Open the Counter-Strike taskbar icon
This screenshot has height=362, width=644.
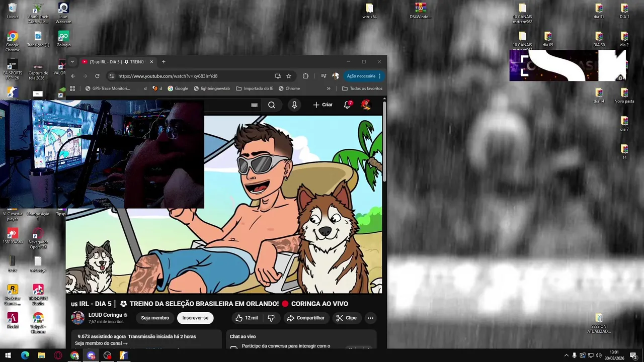coord(123,355)
